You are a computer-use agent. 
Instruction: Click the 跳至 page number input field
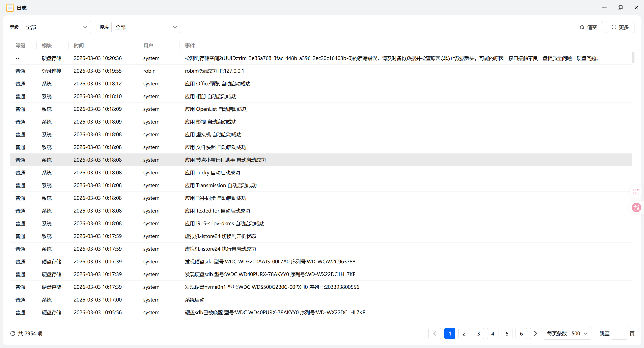(619, 333)
